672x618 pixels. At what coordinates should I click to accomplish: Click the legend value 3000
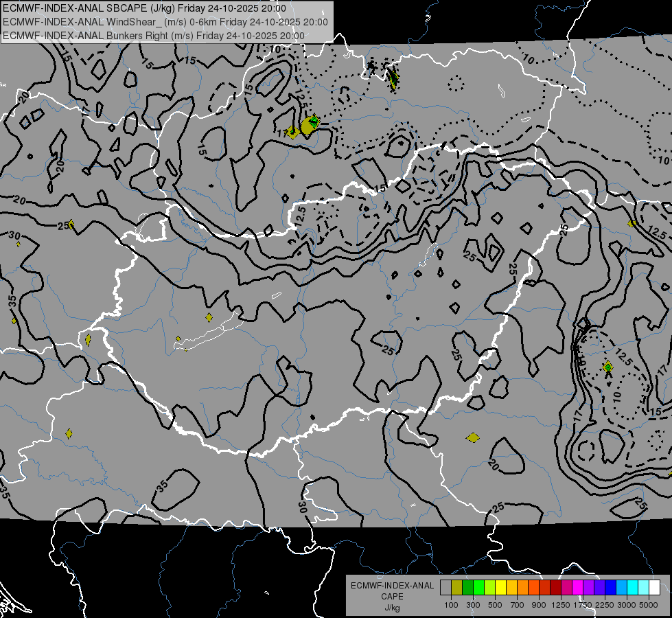click(627, 605)
